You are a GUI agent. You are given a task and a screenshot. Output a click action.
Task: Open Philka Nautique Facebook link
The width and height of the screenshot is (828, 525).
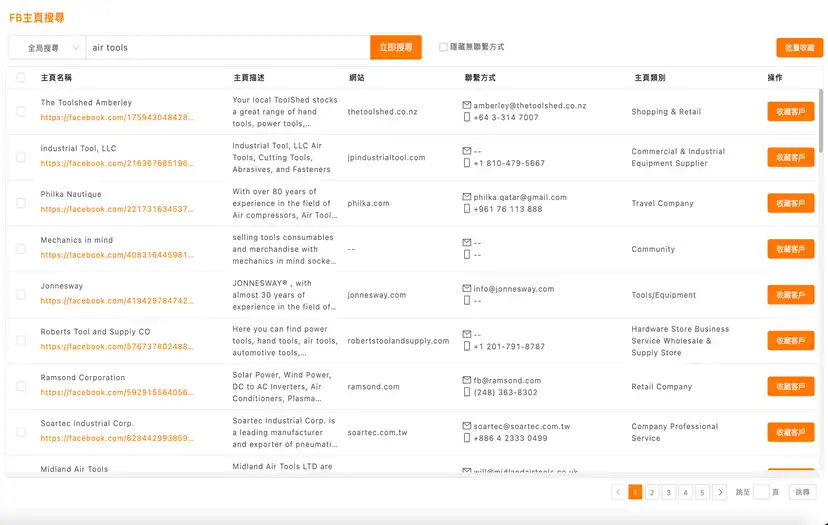(117, 209)
